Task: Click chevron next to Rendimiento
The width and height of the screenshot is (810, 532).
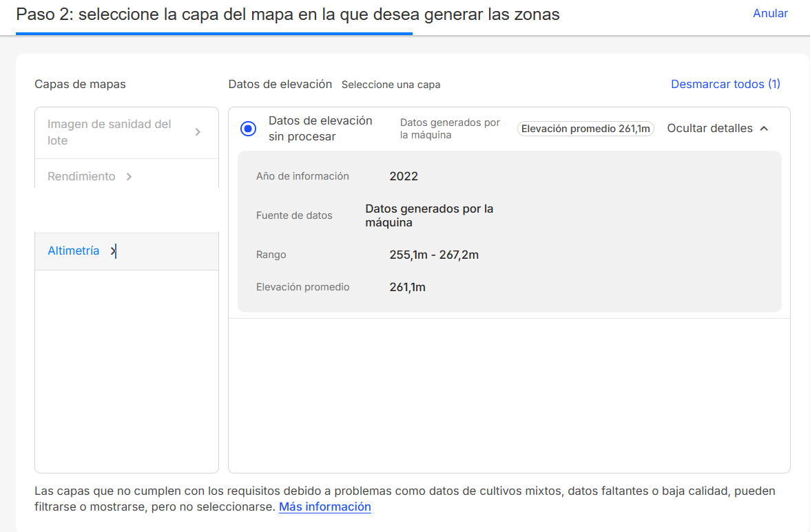Action: pos(129,177)
